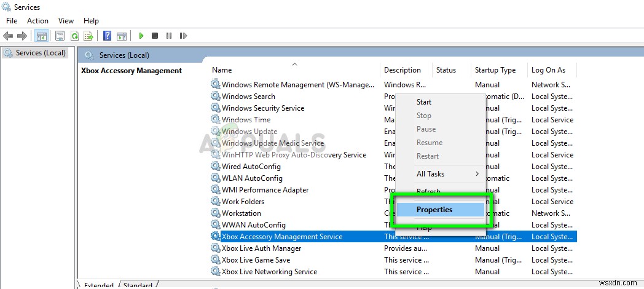644x289 pixels.
Task: Open the View menu
Action: pos(66,21)
